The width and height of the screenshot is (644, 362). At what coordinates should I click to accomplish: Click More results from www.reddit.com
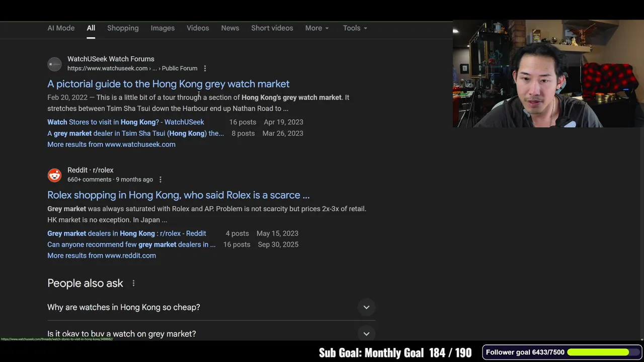[x=102, y=255]
